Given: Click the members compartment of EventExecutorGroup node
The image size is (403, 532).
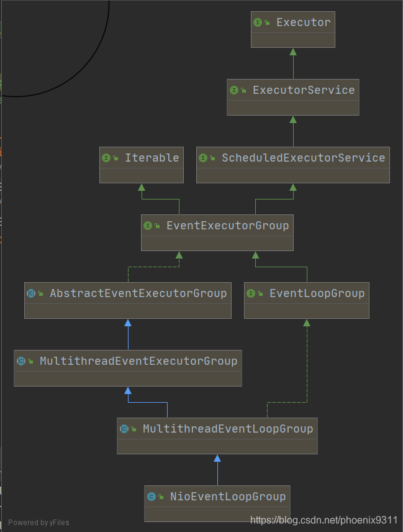Looking at the screenshot, I should click(x=217, y=244).
